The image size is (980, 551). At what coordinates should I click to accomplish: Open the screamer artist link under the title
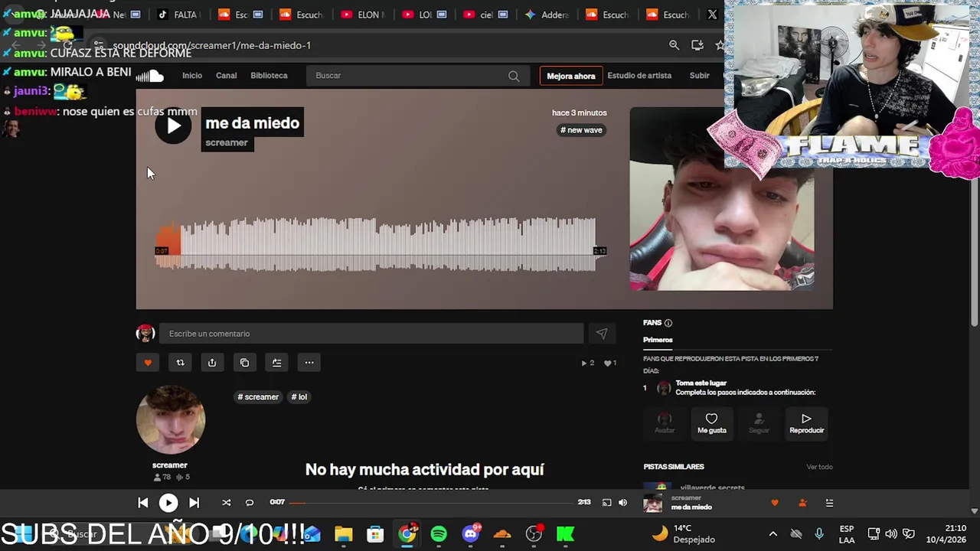click(227, 142)
